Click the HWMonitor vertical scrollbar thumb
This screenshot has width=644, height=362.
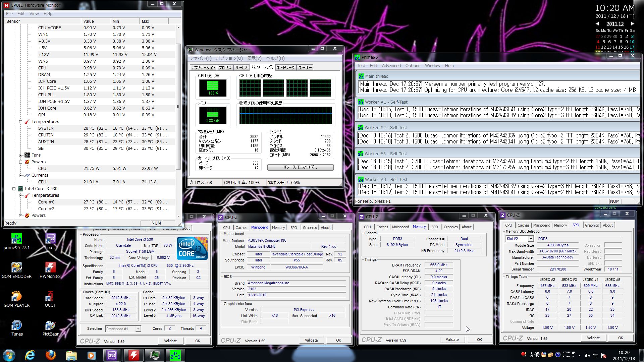point(178,107)
